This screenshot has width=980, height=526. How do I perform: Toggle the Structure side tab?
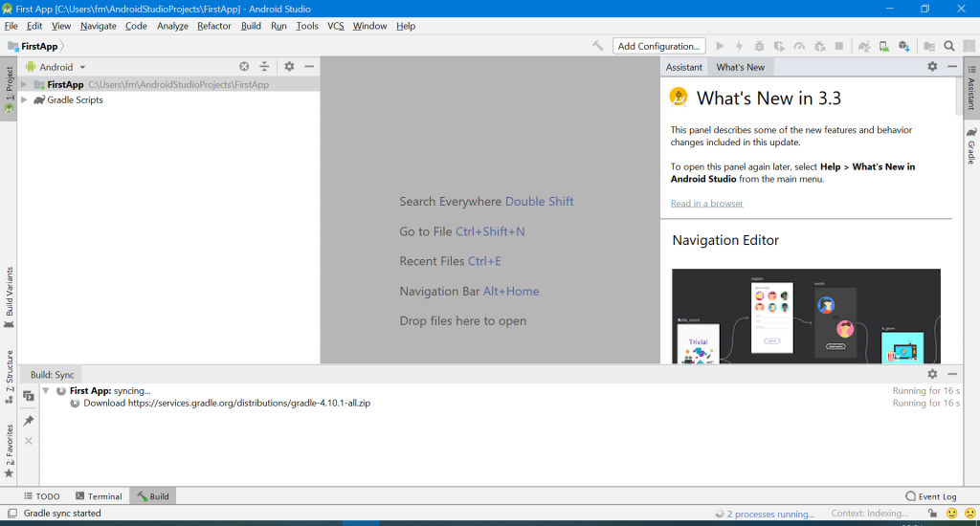9,377
